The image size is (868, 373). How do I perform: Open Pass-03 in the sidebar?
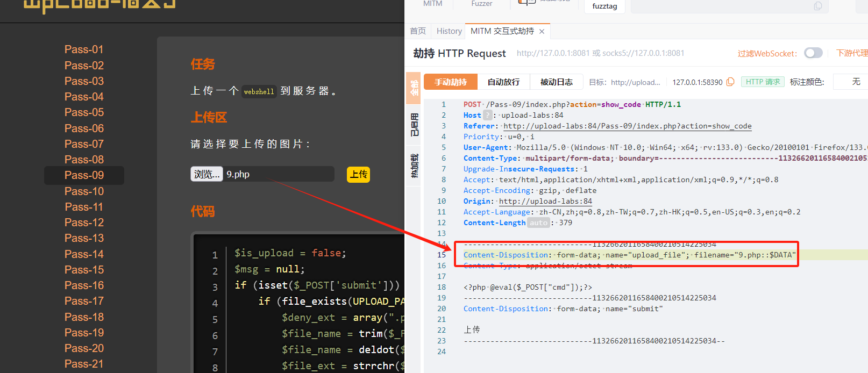click(x=84, y=81)
